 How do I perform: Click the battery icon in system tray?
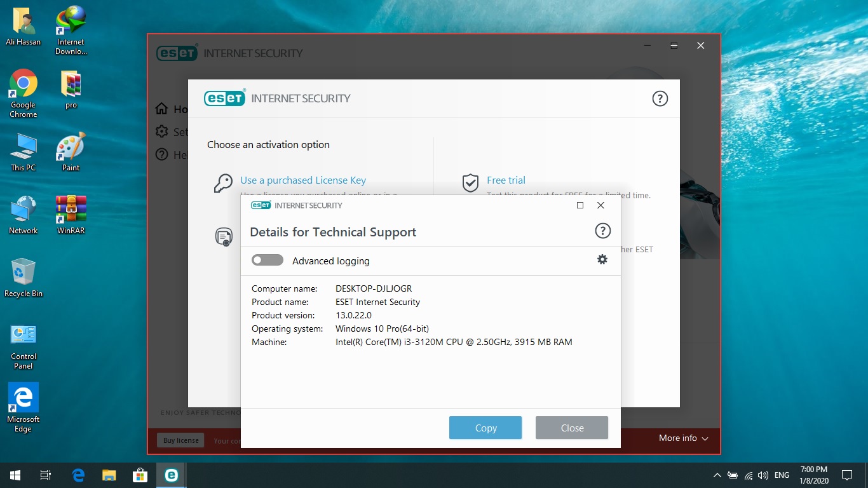coord(733,475)
